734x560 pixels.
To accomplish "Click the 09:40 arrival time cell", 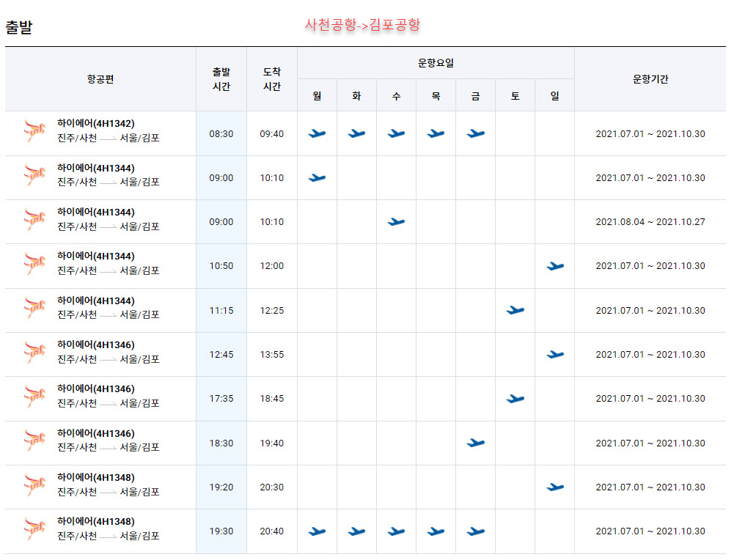I will point(272,134).
